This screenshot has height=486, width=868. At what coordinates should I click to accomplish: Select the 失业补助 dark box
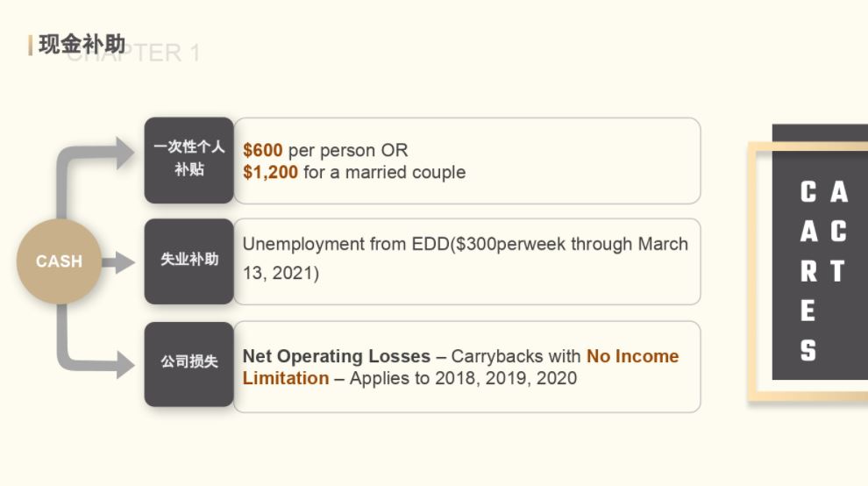click(189, 261)
